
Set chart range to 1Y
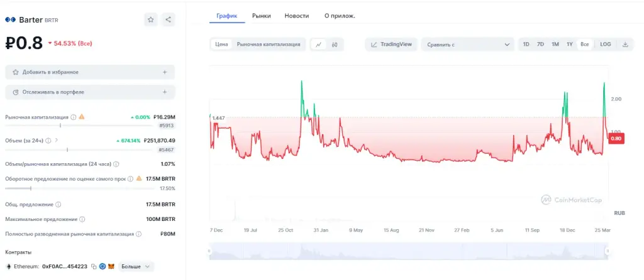[570, 45]
